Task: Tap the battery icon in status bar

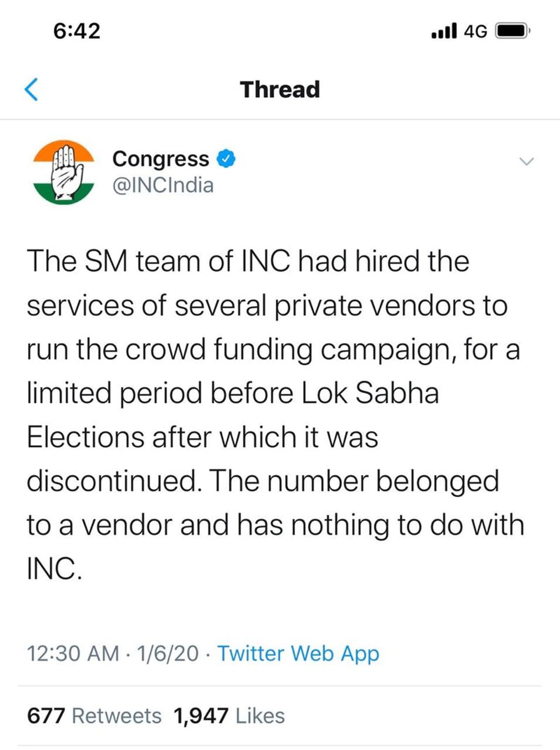Action: (x=512, y=31)
